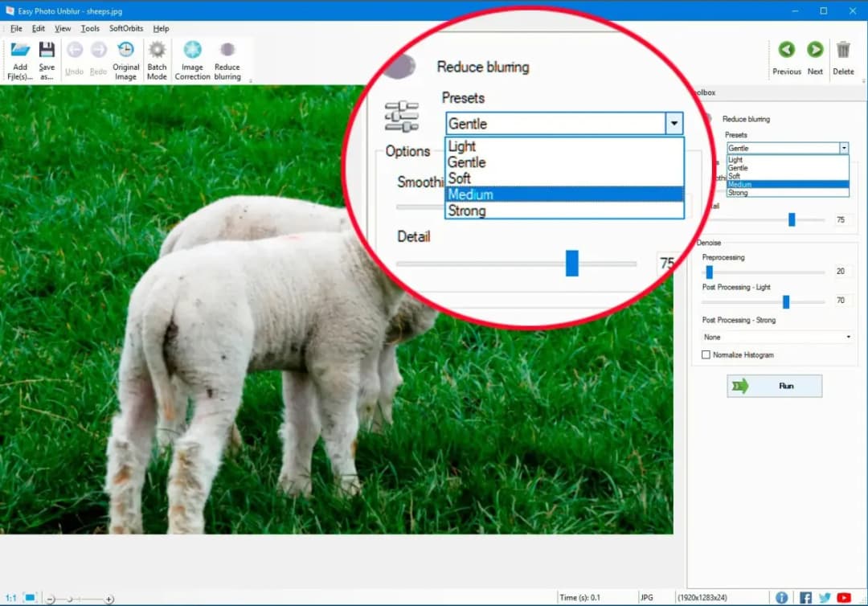Select the Image Correction tool
The image size is (868, 606).
192,59
